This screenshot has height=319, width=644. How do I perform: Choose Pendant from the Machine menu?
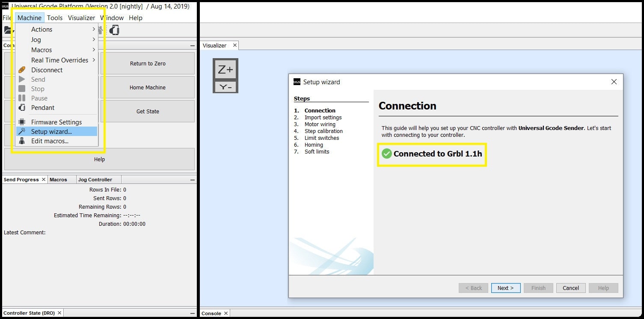(x=57, y=108)
